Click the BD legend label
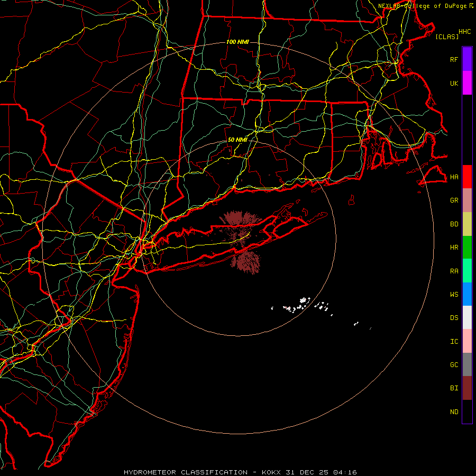This screenshot has width=476, height=476. (x=454, y=224)
